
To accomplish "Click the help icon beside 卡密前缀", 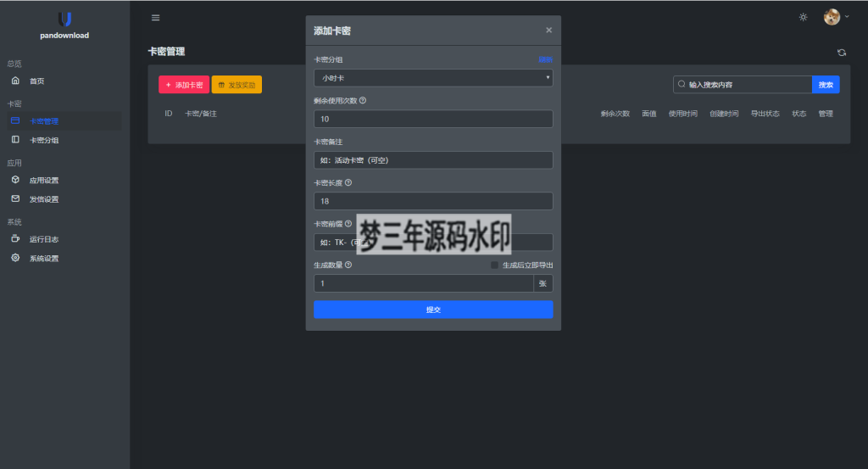I will (348, 223).
